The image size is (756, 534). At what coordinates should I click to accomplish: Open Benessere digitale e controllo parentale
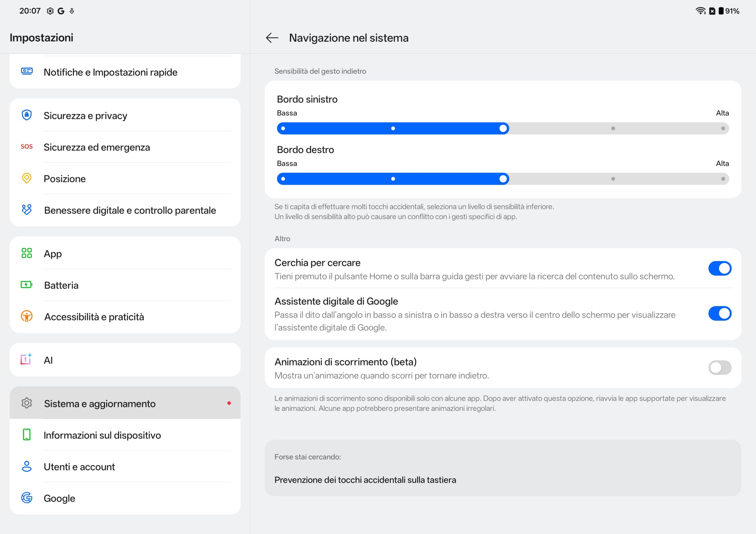(x=130, y=210)
